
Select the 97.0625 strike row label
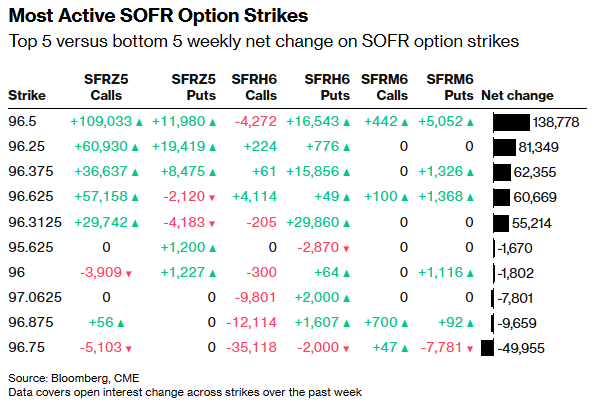point(35,297)
